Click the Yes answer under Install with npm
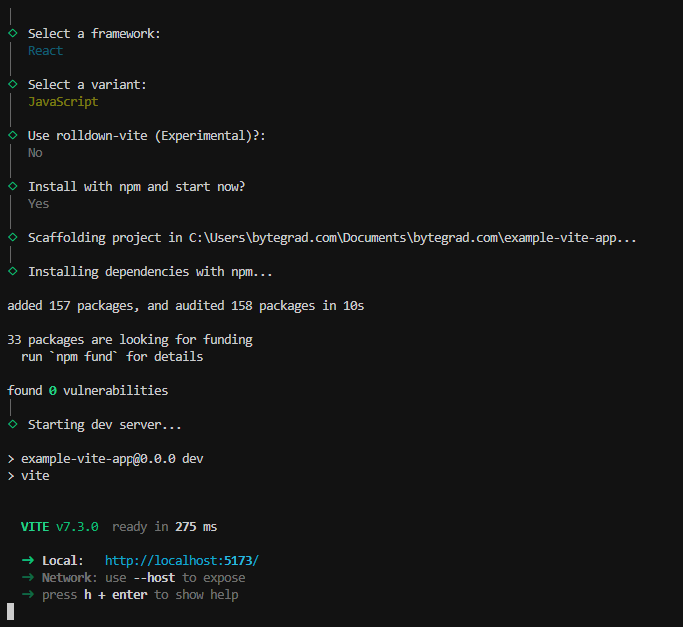The height and width of the screenshot is (627, 683). (x=38, y=203)
